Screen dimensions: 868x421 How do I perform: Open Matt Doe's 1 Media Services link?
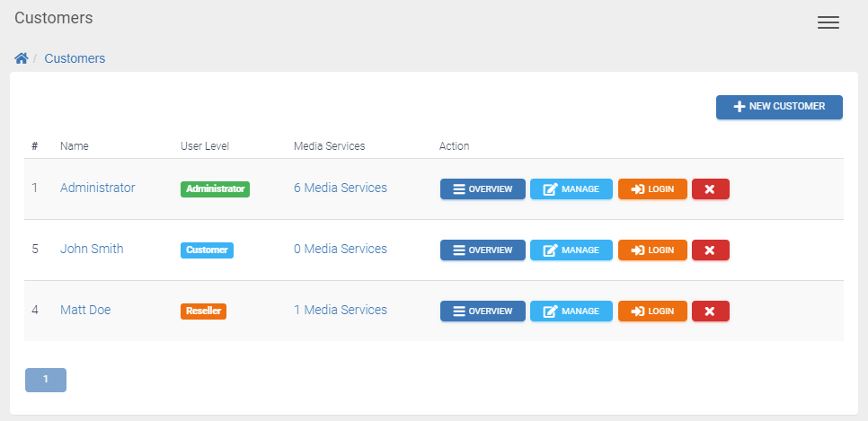point(341,310)
